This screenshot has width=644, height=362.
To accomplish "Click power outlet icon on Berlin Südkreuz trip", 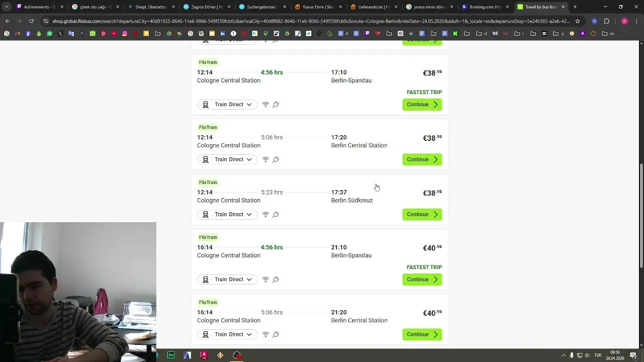I will [x=276, y=215].
